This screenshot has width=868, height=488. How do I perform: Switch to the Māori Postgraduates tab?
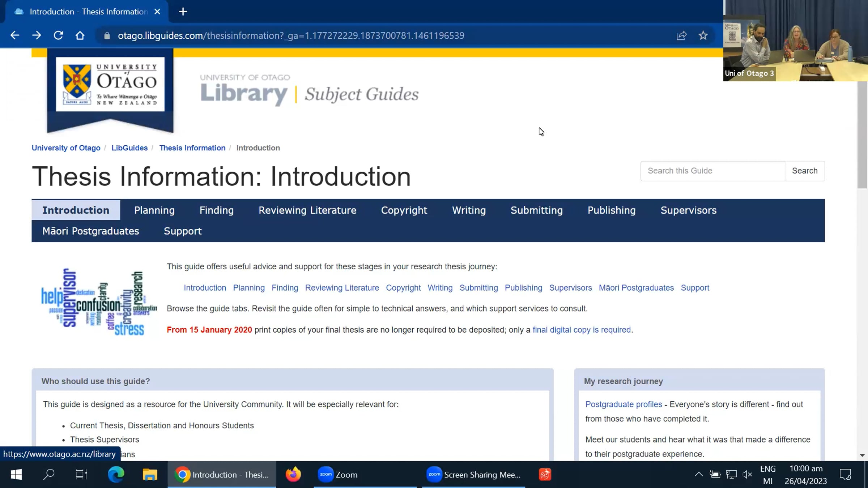[90, 231]
